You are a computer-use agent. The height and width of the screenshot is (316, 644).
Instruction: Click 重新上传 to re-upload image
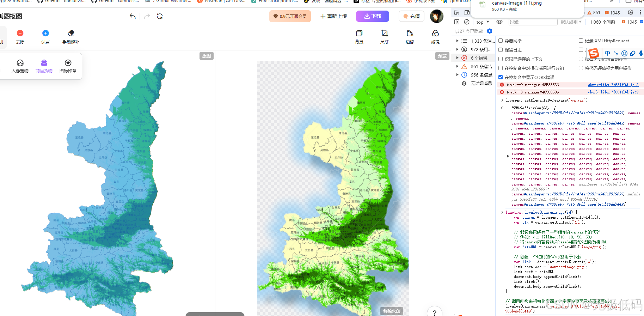click(333, 16)
